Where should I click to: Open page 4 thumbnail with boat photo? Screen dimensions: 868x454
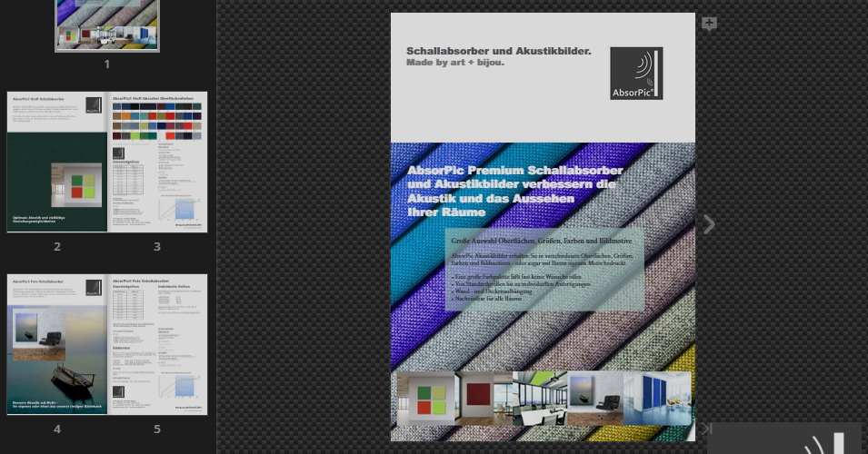point(57,344)
